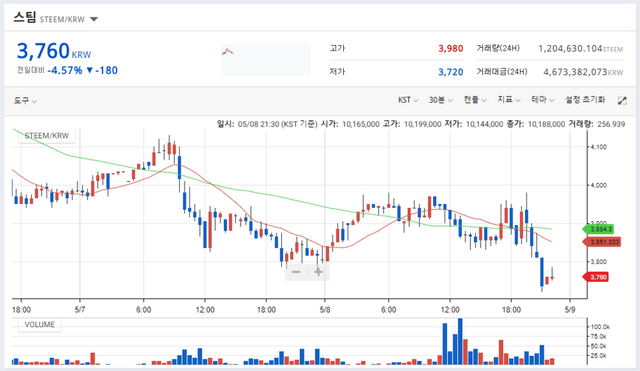Click the 100.0k volume axis label

click(x=600, y=327)
